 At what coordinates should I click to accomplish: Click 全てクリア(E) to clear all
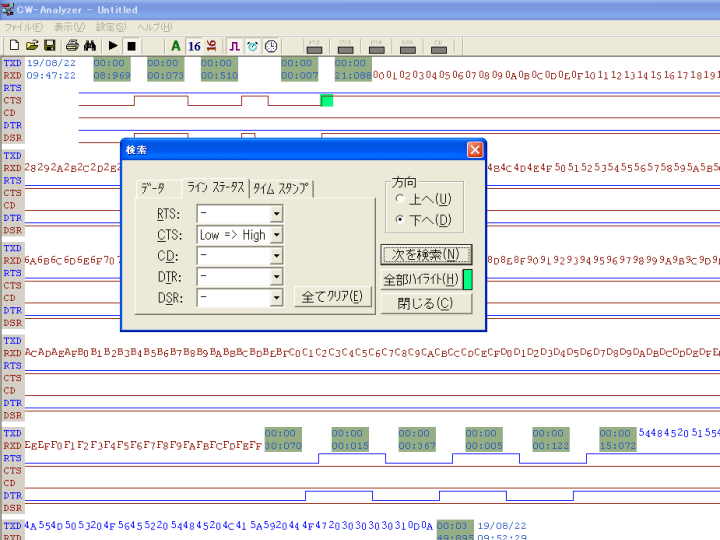pos(332,297)
